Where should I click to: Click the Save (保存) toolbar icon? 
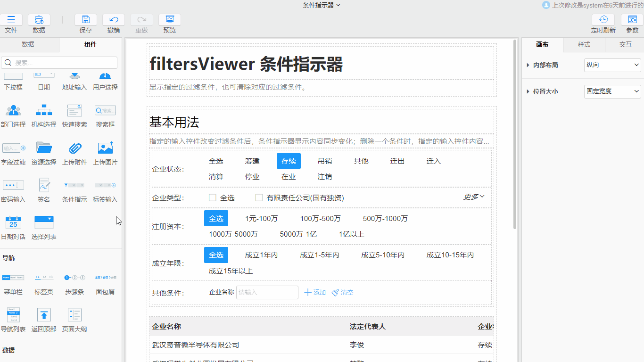(86, 20)
